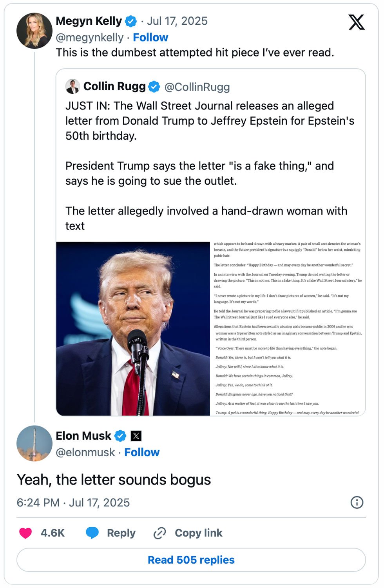Open Elon Musk's rocket profile avatar
This screenshot has width=384, height=588.
(34, 444)
